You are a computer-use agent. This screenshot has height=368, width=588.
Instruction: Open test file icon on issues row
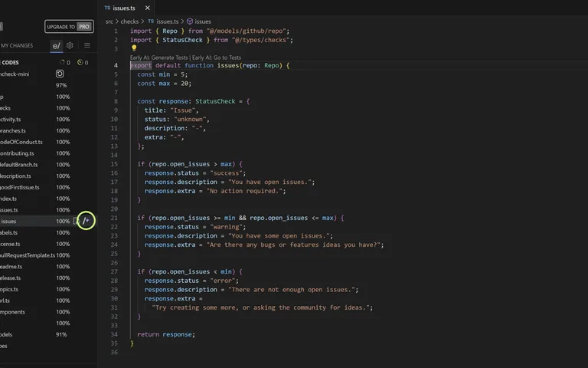(76, 221)
